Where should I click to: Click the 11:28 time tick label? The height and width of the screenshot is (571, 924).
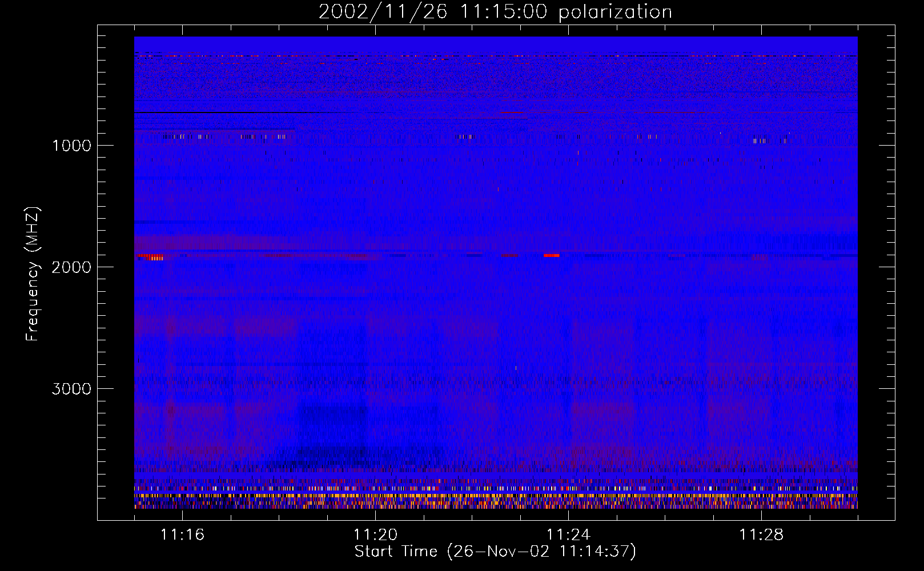click(x=761, y=534)
